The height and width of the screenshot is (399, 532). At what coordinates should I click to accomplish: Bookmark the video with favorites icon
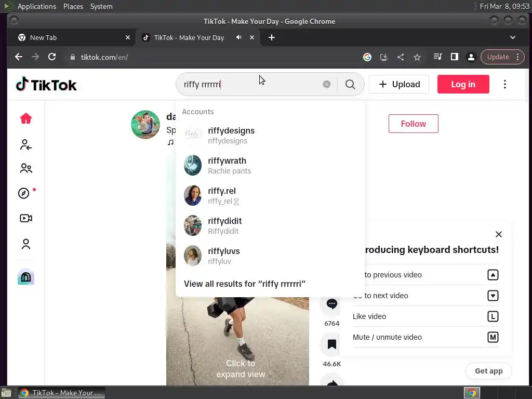(x=331, y=344)
